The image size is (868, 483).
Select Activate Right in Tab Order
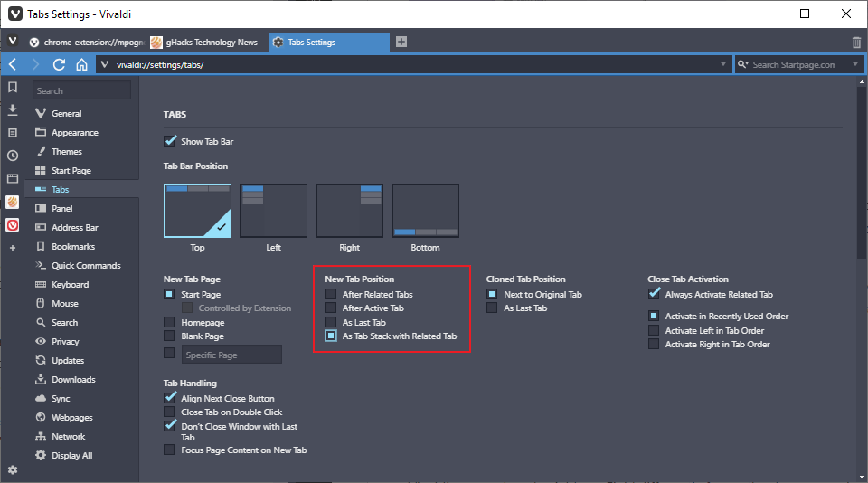[654, 344]
